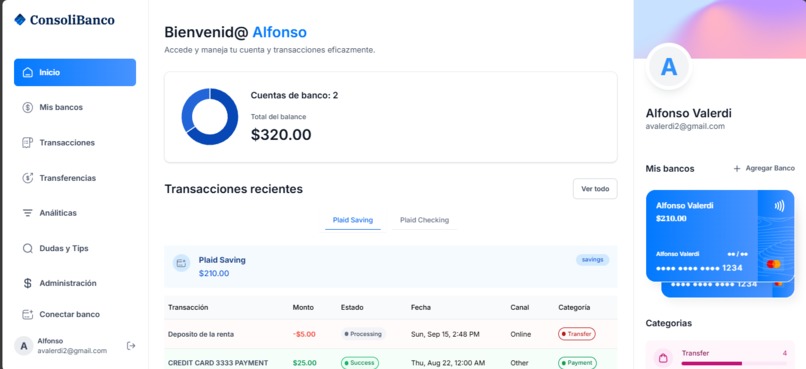
Task: Open Mis bancos in the sidebar
Action: pyautogui.click(x=75, y=107)
